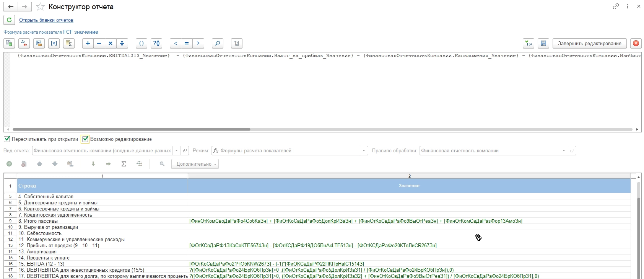Expand the Режим dropdown arrow

[x=364, y=151]
